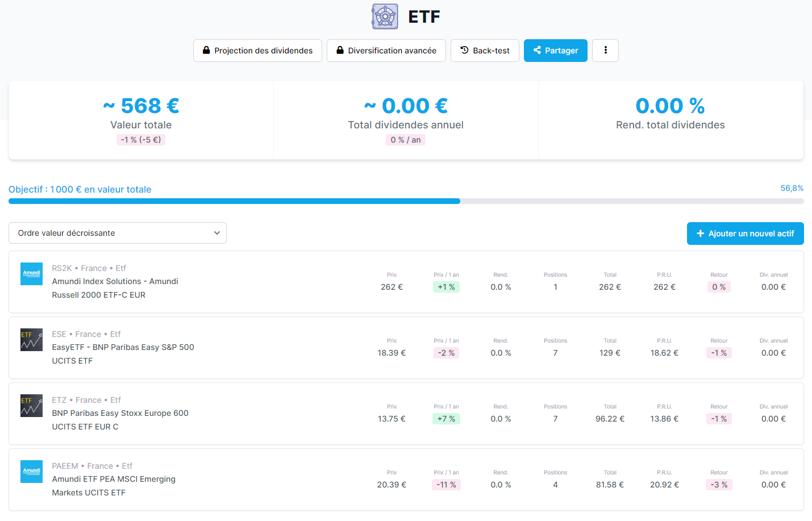Open EasyETF BNP Paribas Easy S&P 500 row

pos(406,348)
